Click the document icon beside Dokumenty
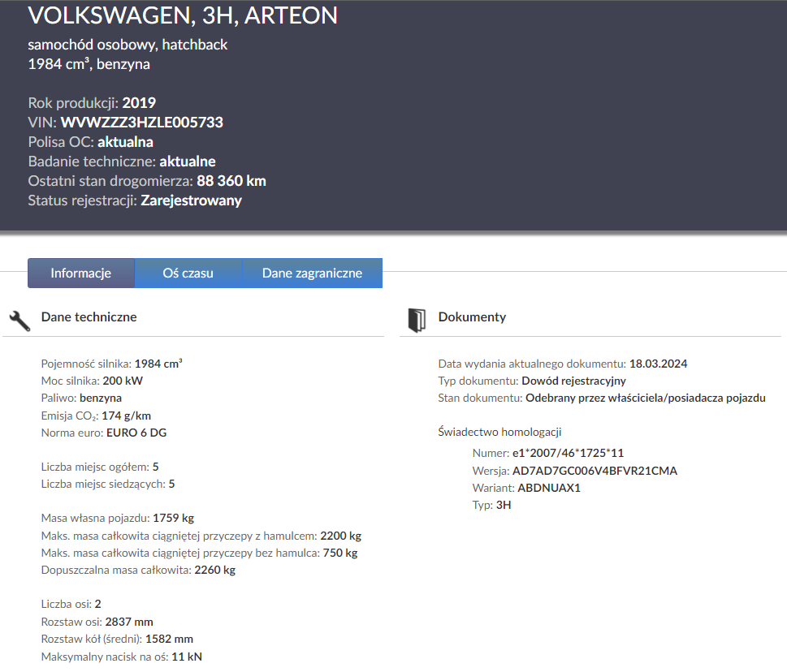 coord(417,319)
